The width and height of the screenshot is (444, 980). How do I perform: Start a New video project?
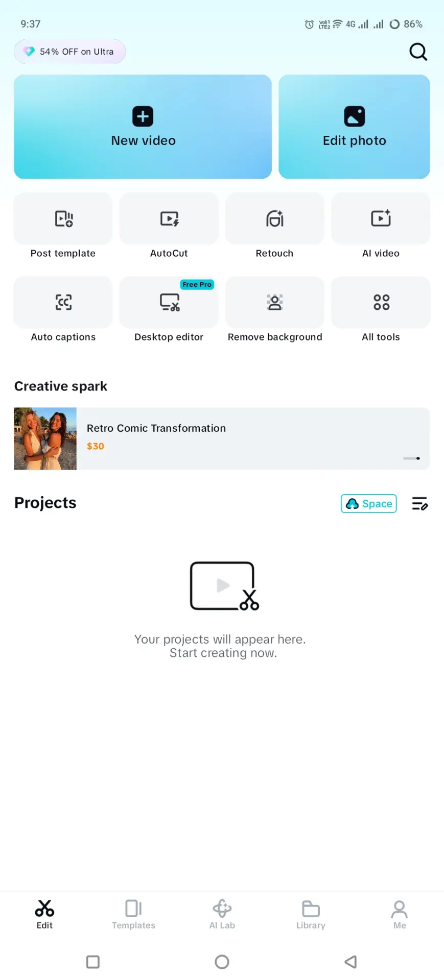coord(143,127)
